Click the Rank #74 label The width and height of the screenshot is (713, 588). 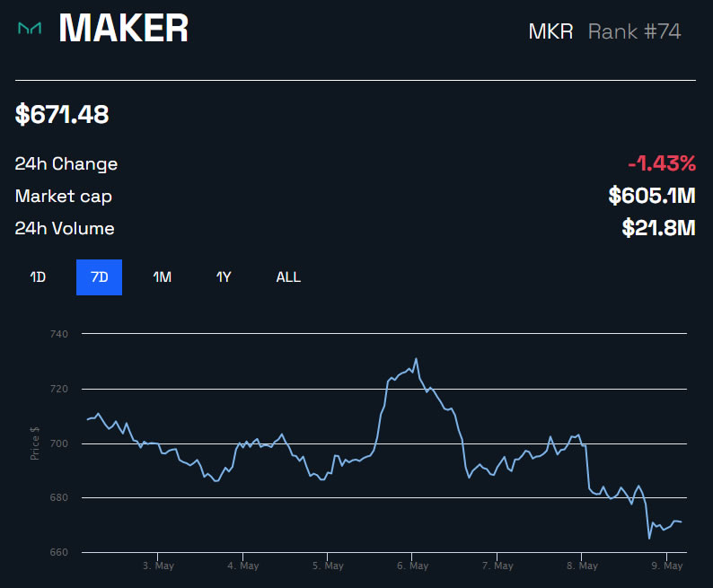click(634, 31)
